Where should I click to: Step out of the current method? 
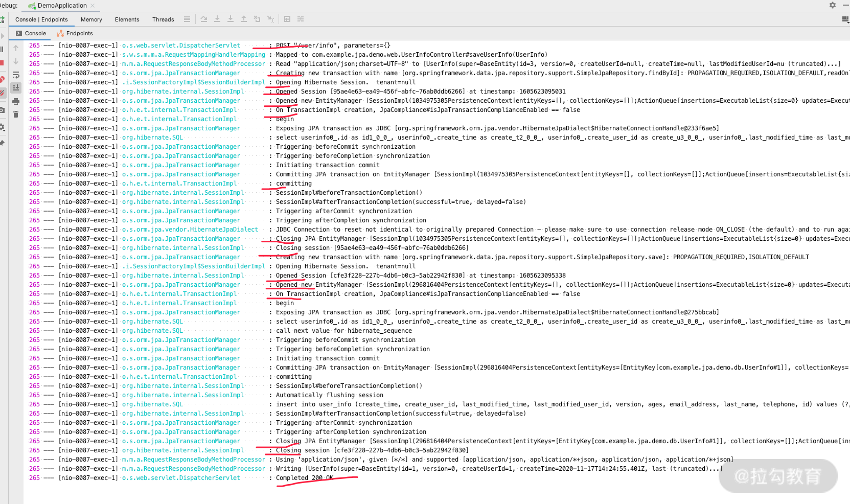click(244, 19)
